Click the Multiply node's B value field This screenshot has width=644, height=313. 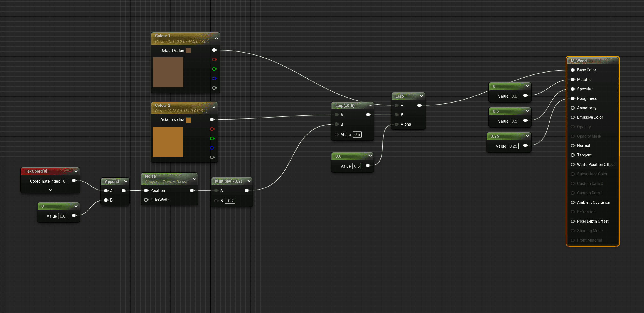[x=230, y=201]
